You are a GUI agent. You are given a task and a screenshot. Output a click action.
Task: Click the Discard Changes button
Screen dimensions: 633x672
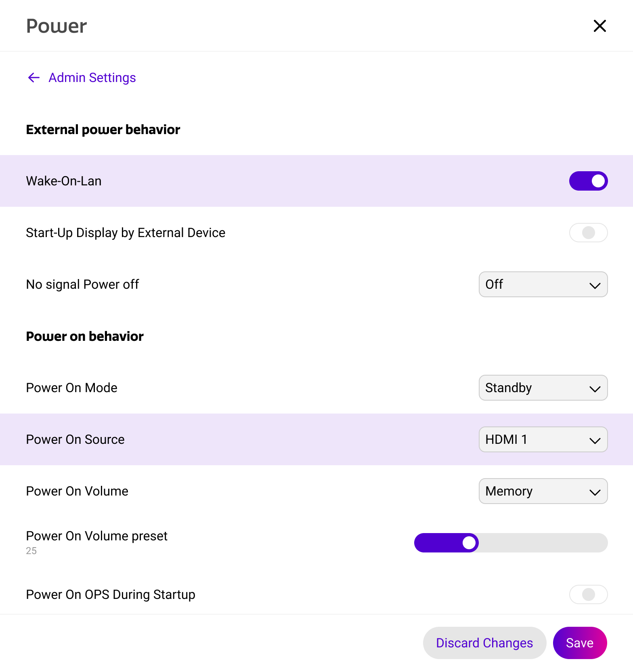tap(484, 643)
